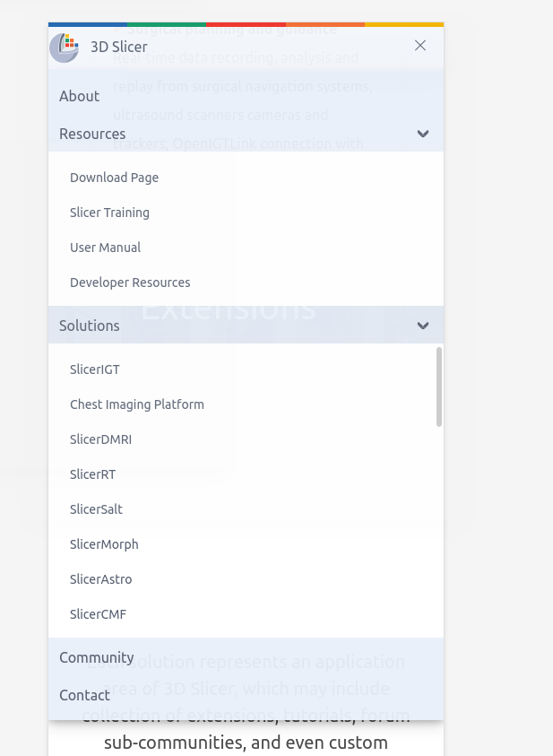Viewport: 553px width, 756px height.
Task: Open the SlicerSalt solution
Action: coord(96,509)
